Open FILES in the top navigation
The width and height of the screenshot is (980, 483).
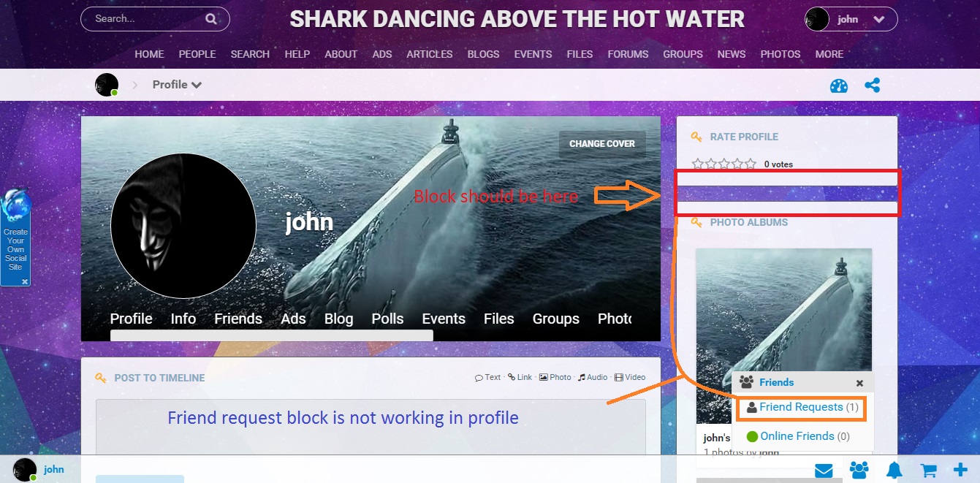coord(580,54)
